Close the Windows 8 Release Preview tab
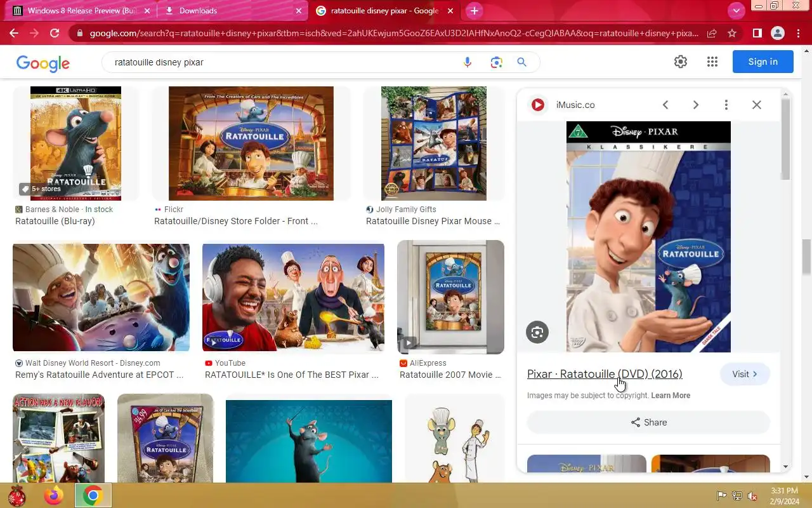 tap(147, 11)
